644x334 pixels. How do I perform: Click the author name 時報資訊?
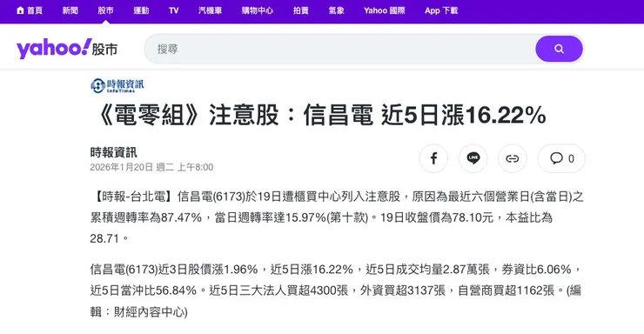[x=114, y=152]
